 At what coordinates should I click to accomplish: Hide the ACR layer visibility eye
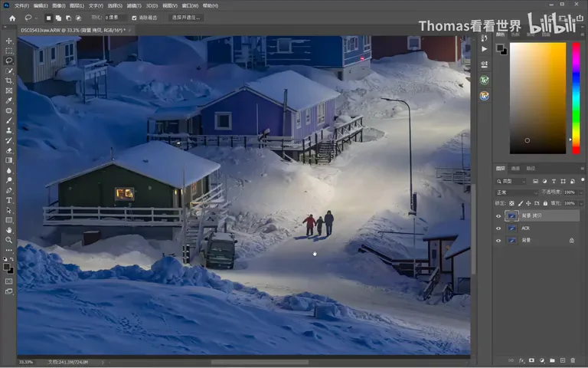tap(498, 228)
